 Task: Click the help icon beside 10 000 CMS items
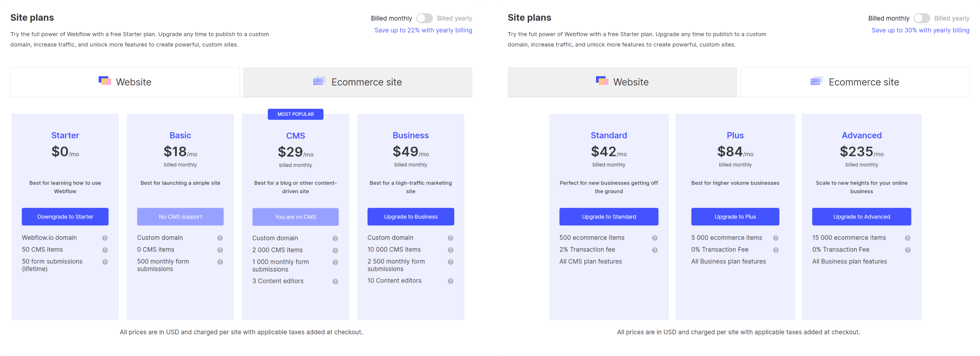[450, 250]
